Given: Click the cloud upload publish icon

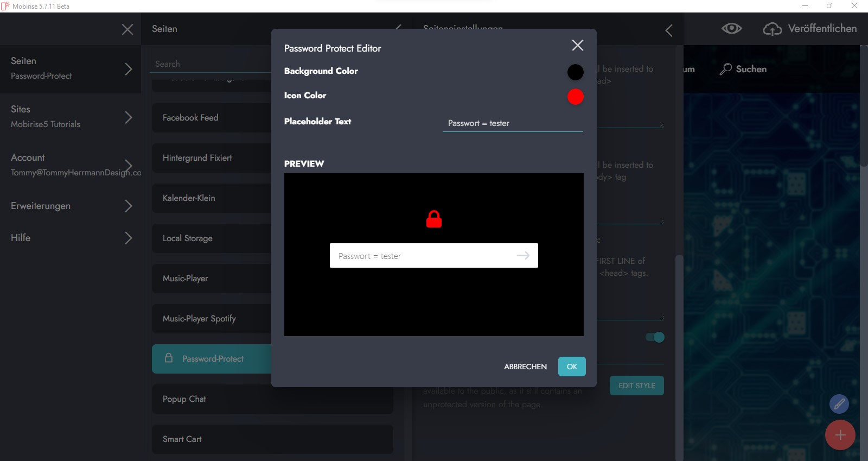Looking at the screenshot, I should 772,29.
